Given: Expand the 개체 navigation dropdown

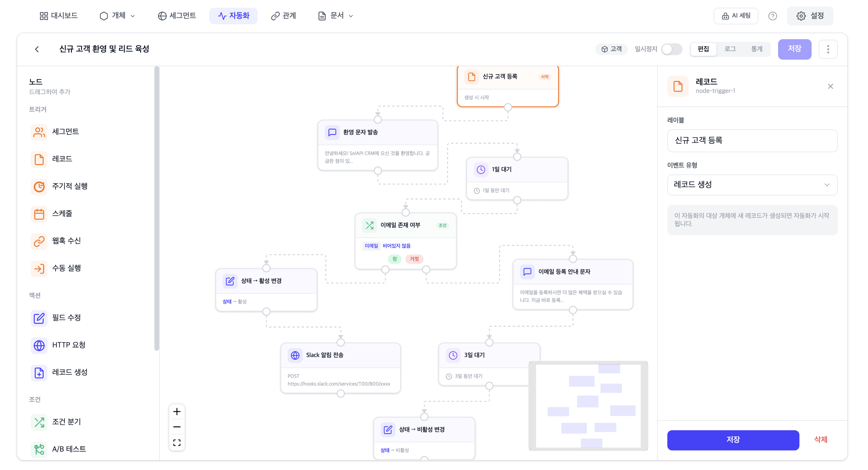Looking at the screenshot, I should [x=118, y=16].
